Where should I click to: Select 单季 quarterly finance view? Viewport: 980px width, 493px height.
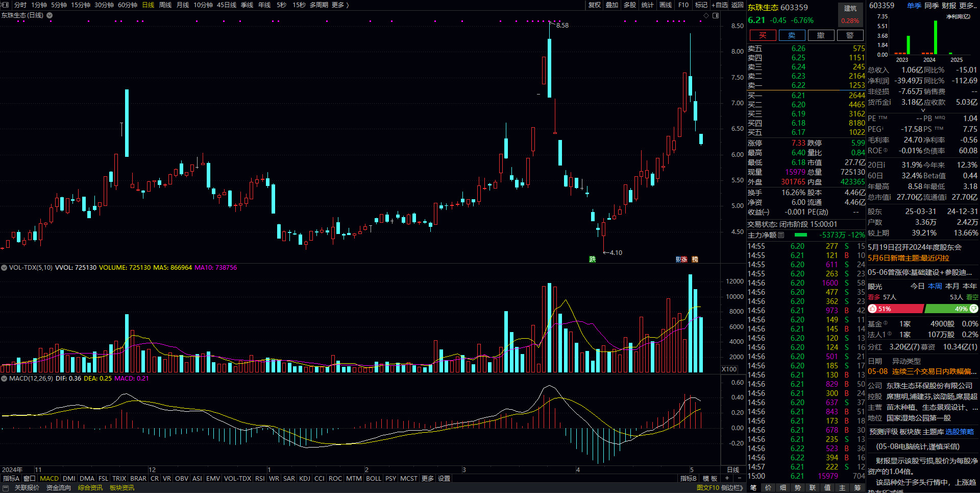914,5
